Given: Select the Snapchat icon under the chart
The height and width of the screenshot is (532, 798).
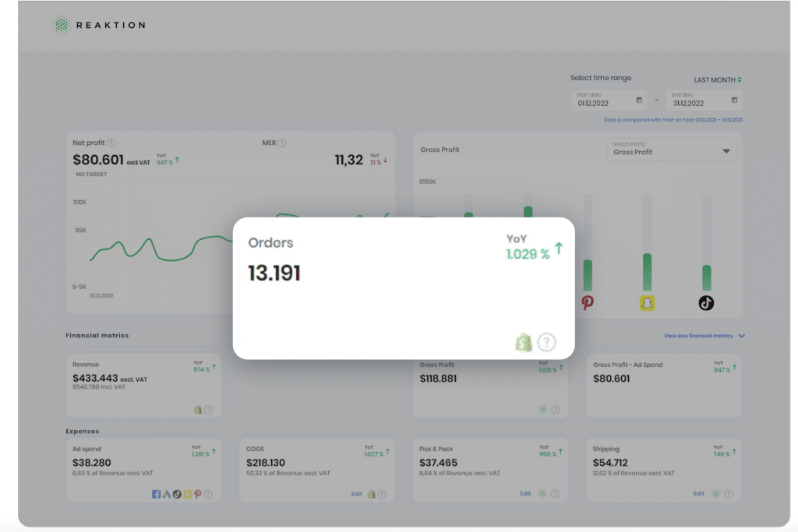Looking at the screenshot, I should point(647,303).
